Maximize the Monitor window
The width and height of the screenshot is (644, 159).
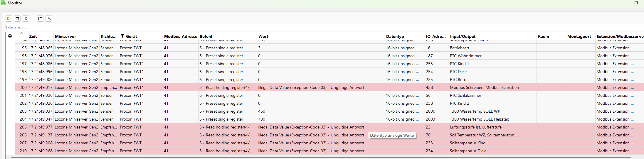click(x=636, y=3)
